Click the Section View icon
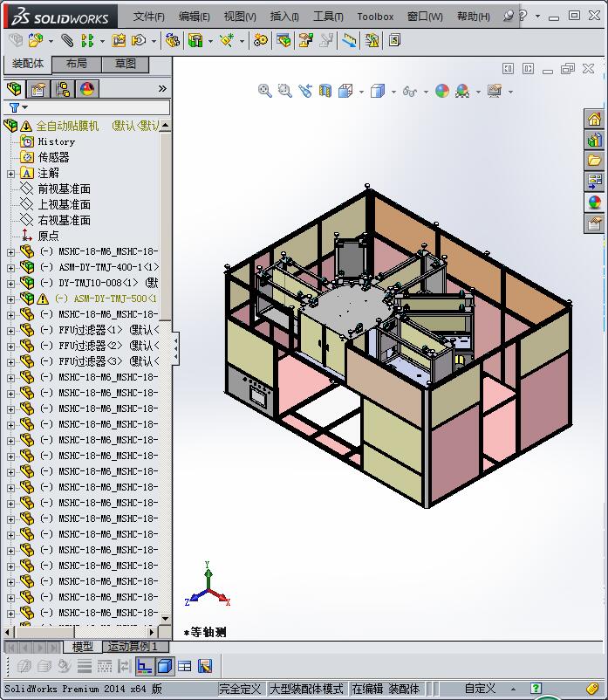 tap(325, 91)
